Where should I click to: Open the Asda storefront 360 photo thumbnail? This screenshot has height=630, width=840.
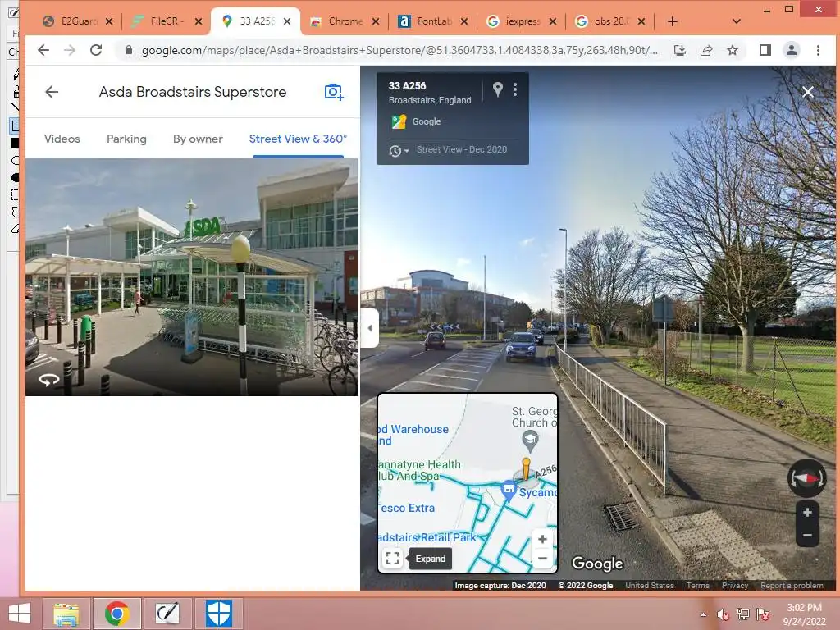192,277
